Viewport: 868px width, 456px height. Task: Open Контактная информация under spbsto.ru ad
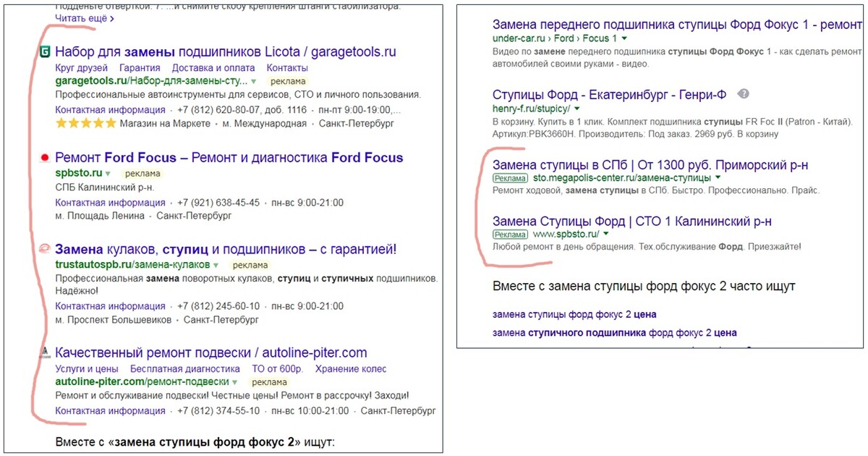tap(110, 203)
